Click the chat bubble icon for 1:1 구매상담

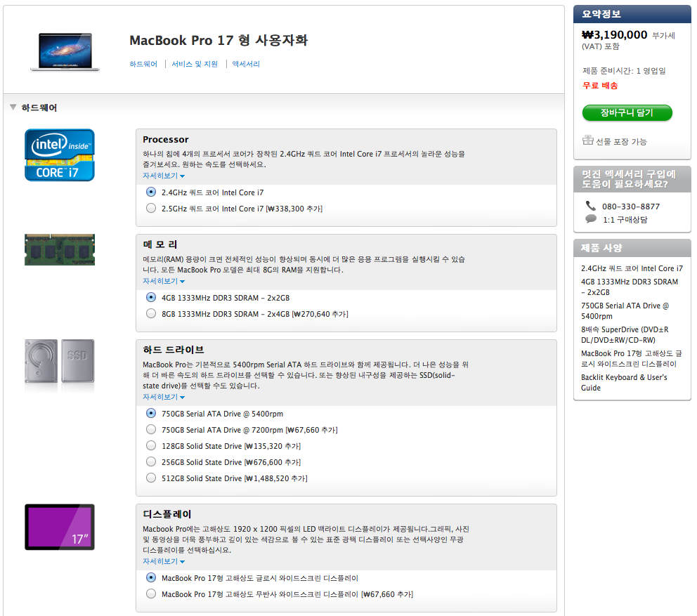click(590, 219)
